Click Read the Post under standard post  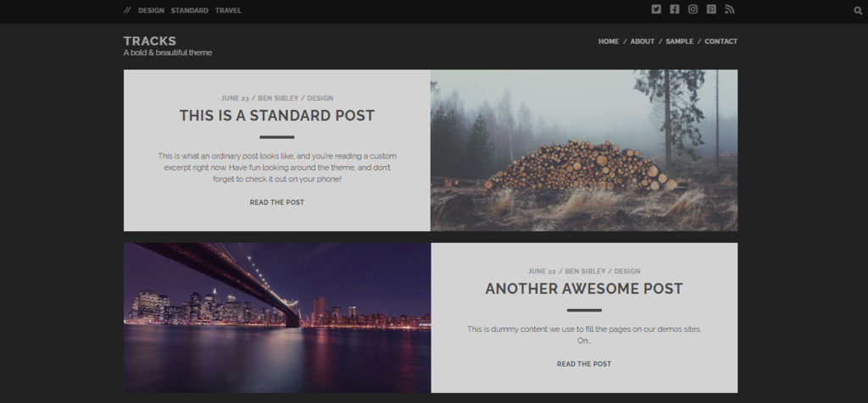point(277,202)
